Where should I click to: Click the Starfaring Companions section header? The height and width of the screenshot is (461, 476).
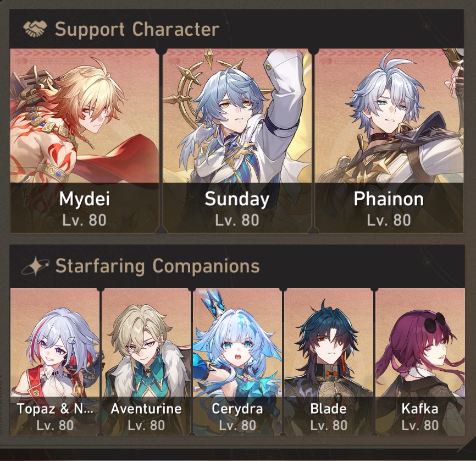237,266
